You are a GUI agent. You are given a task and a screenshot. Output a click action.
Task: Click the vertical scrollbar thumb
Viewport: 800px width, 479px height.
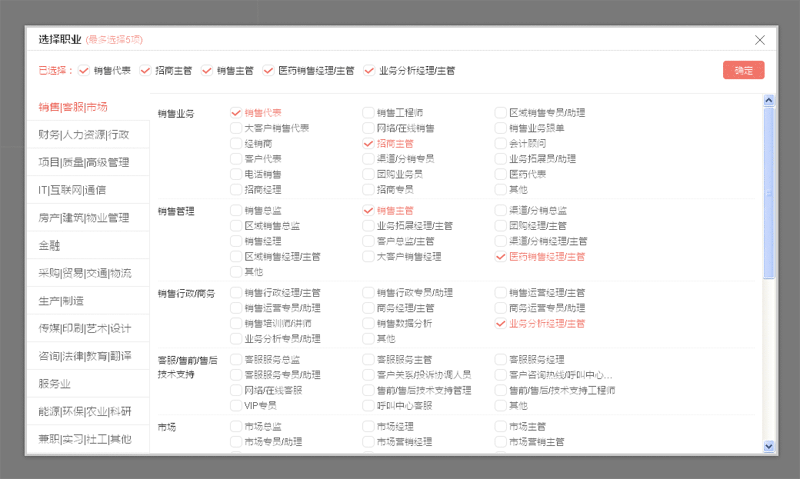(x=769, y=193)
